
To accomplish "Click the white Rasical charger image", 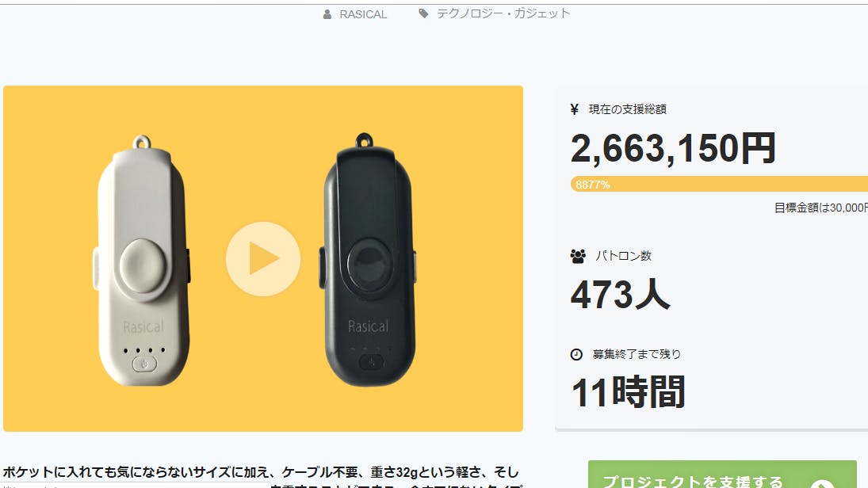I will 143,260.
